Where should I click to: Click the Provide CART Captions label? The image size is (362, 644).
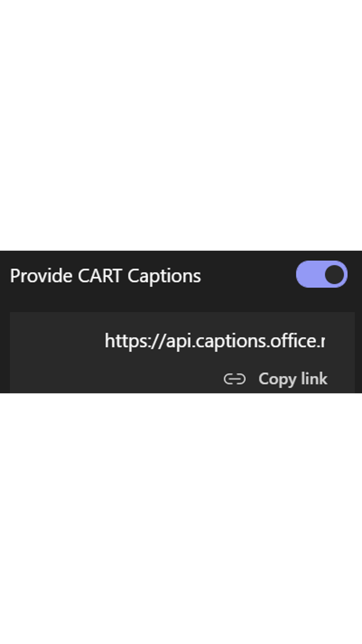tap(105, 276)
